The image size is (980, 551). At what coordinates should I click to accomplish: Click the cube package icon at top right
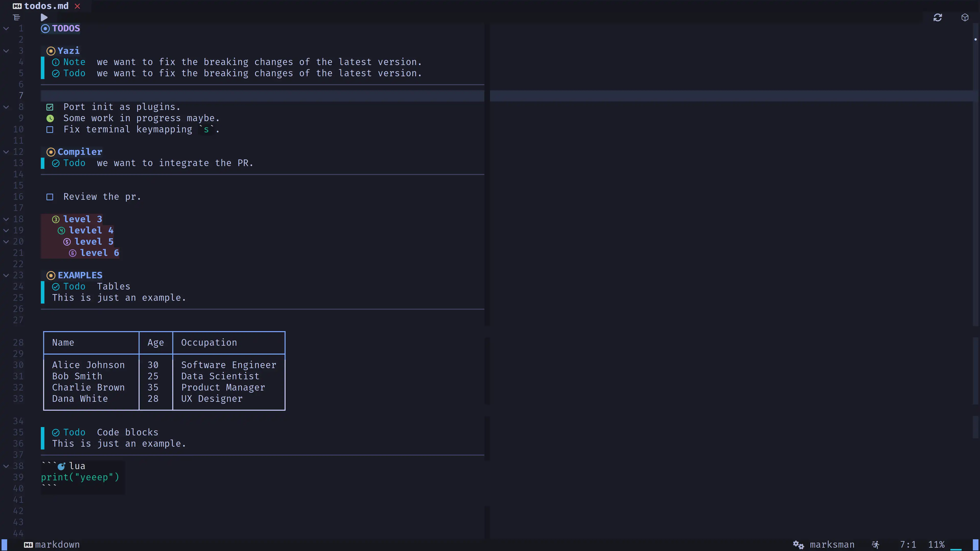tap(965, 18)
